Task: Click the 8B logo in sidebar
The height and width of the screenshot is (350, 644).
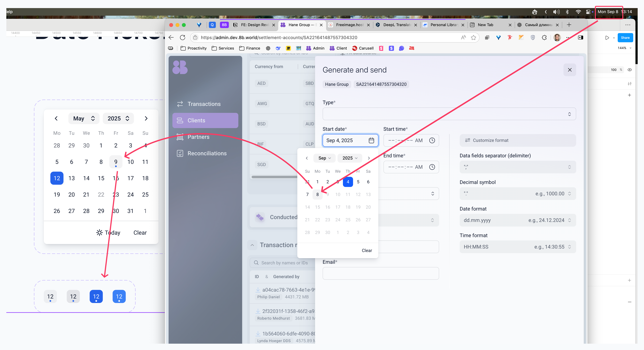Action: (x=180, y=67)
